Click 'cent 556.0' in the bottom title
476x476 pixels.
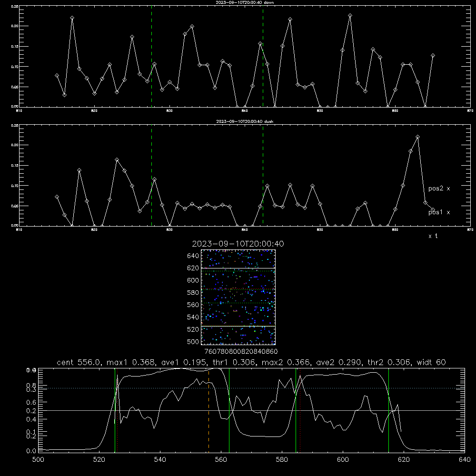79,362
